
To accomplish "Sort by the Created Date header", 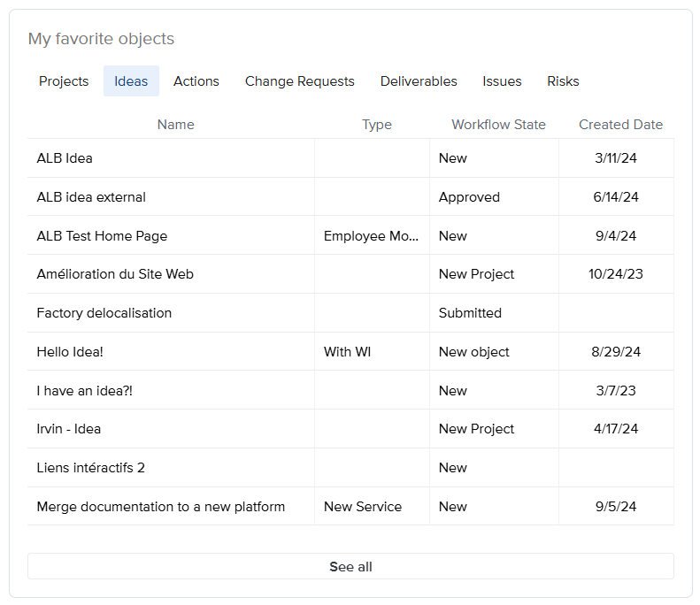I will click(x=620, y=125).
